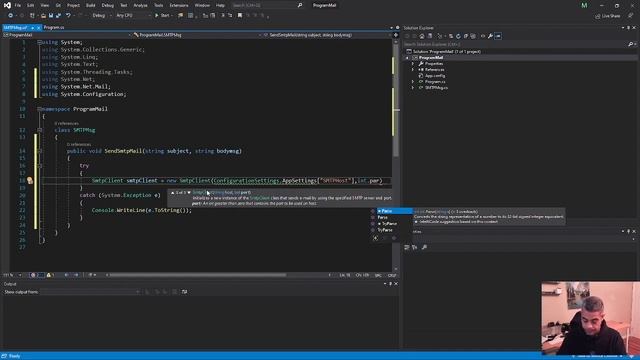The image size is (640, 360).
Task: Click the Solution Explorer Home icon
Action: click(422, 36)
